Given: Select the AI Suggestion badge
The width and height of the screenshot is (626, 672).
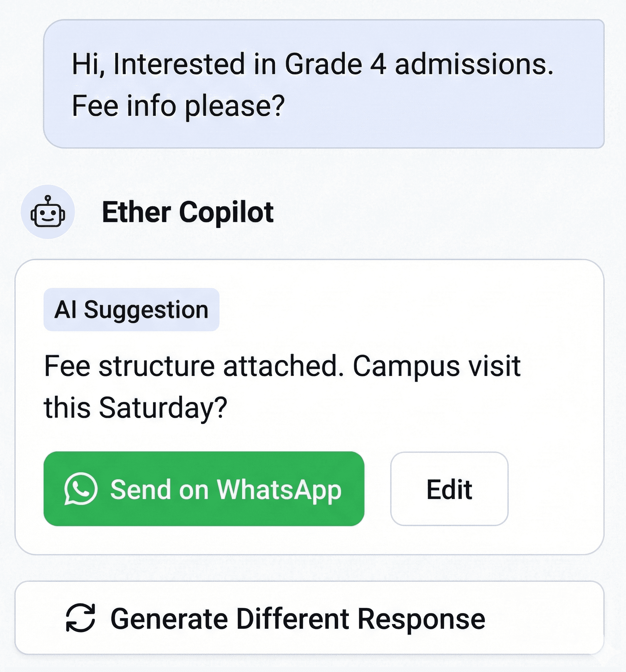Looking at the screenshot, I should (132, 310).
